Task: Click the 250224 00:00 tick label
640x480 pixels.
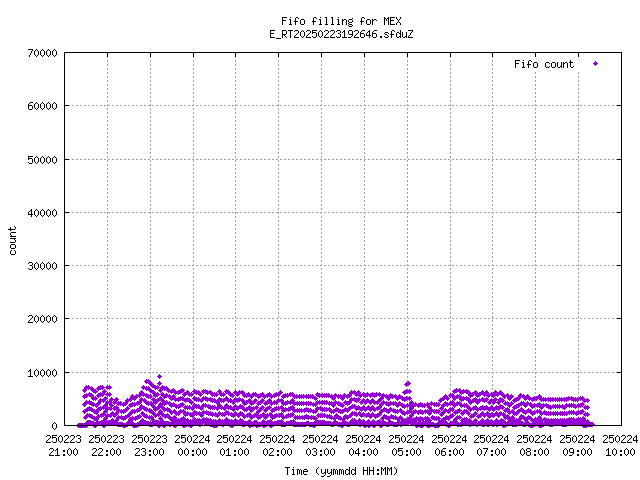Action: tap(192, 446)
